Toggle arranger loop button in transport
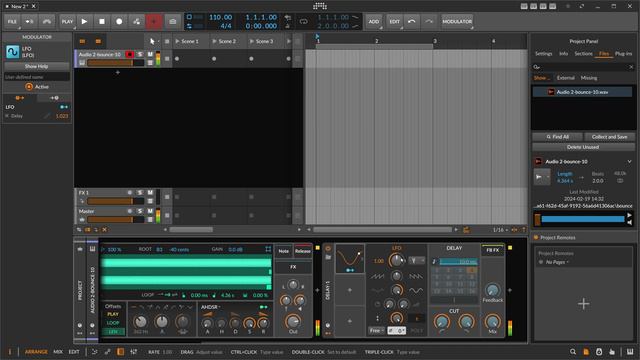This screenshot has width=640, height=360. 304,22
